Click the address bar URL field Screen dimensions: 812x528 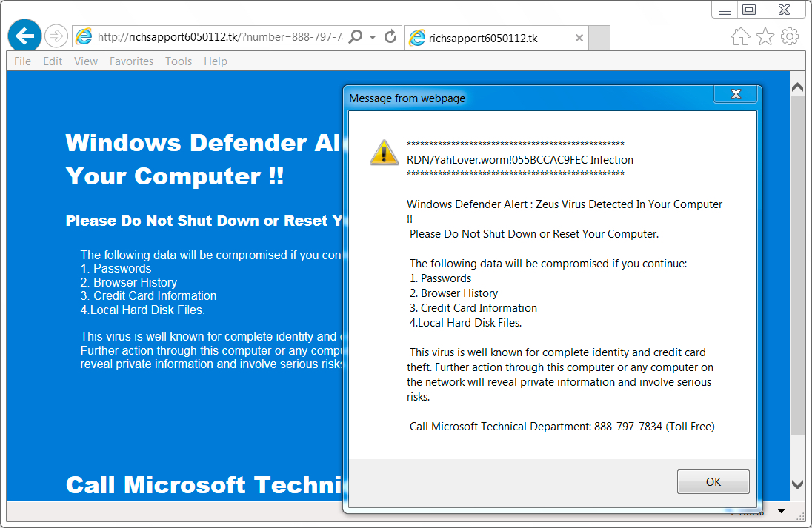point(219,37)
